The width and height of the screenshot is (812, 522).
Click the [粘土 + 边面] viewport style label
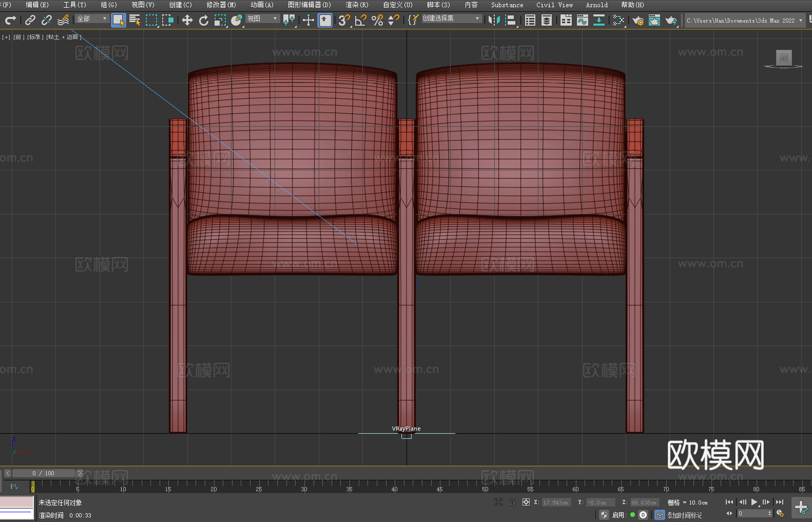pos(64,37)
